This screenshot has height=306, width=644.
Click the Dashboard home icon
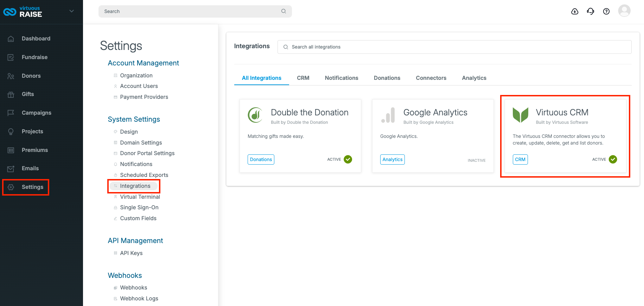pos(11,39)
